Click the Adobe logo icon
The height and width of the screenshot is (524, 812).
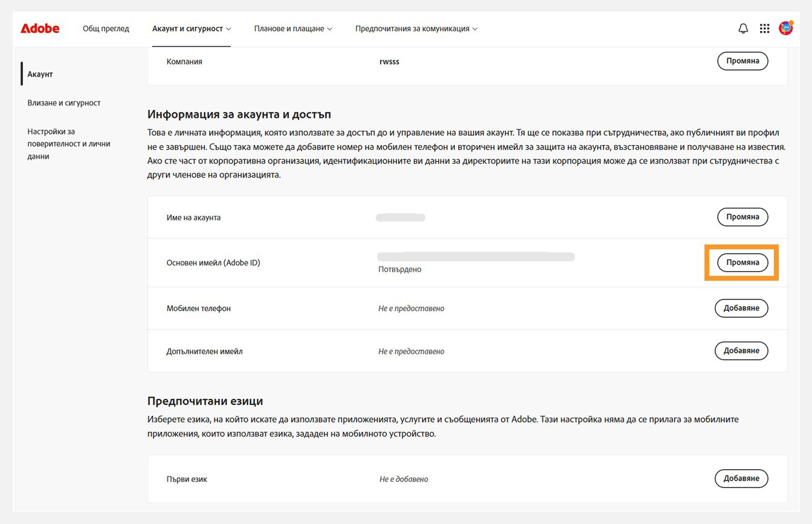pyautogui.click(x=39, y=28)
